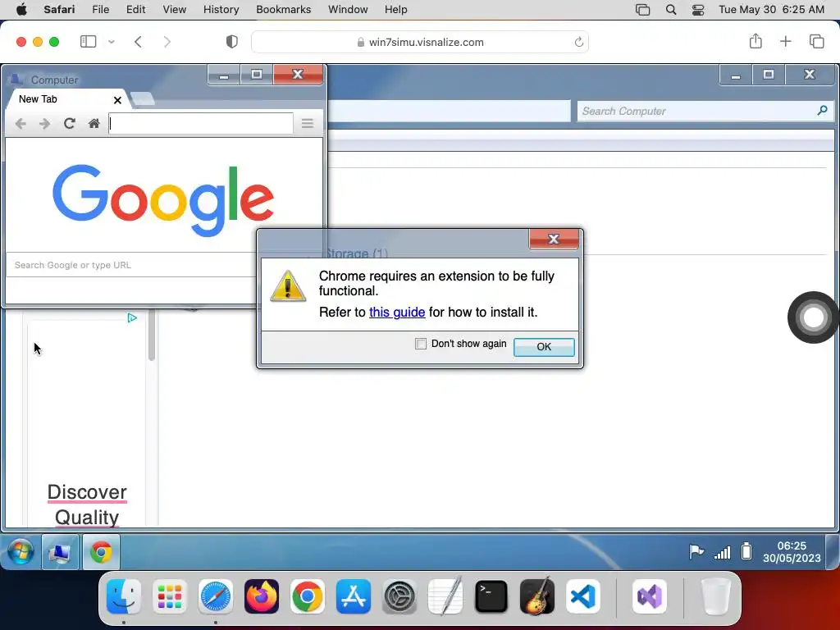
Task: Click the Google logo
Action: point(163,200)
